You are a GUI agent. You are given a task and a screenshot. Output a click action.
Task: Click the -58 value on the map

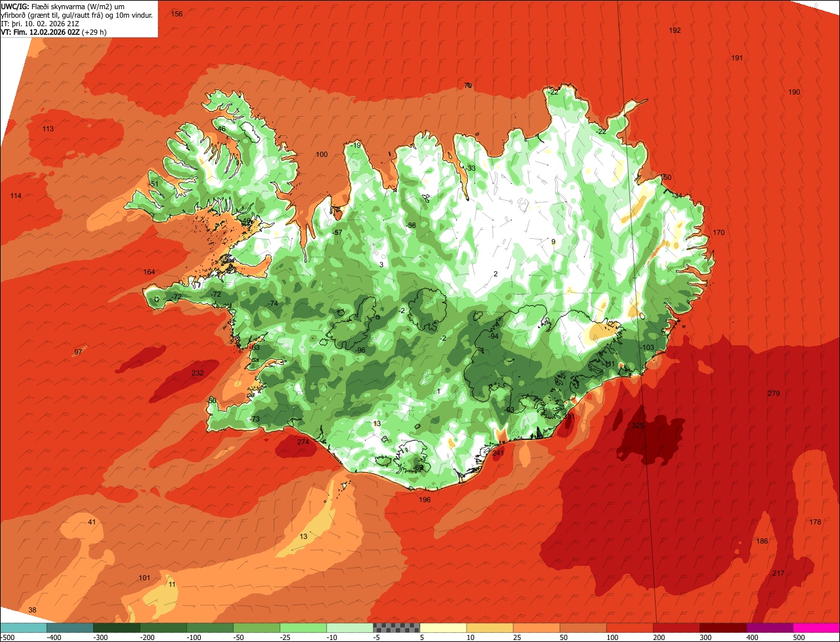[411, 225]
